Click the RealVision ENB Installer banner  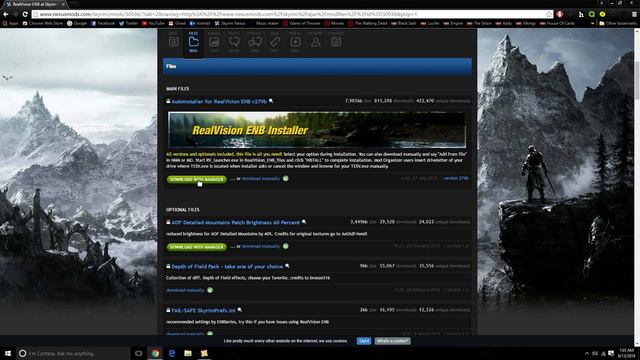pyautogui.click(x=317, y=130)
